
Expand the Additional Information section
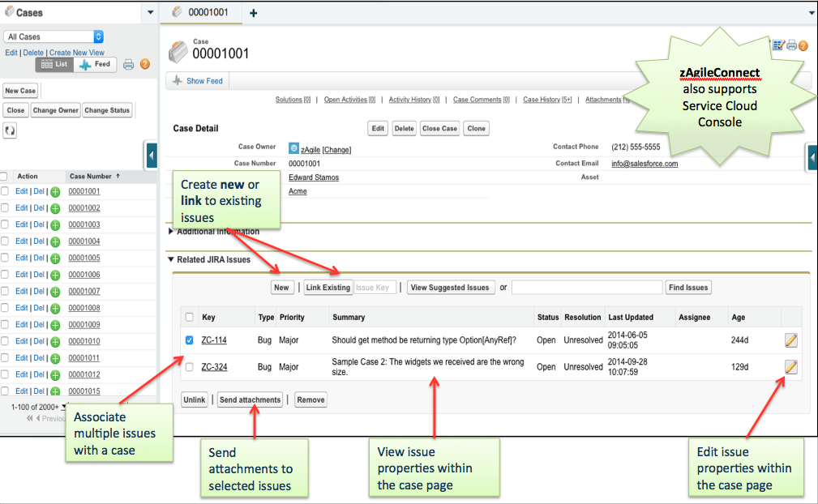(170, 231)
